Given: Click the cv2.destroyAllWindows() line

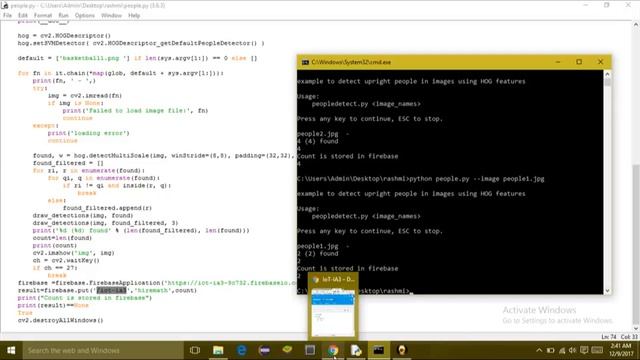Looking at the screenshot, I should point(60,320).
